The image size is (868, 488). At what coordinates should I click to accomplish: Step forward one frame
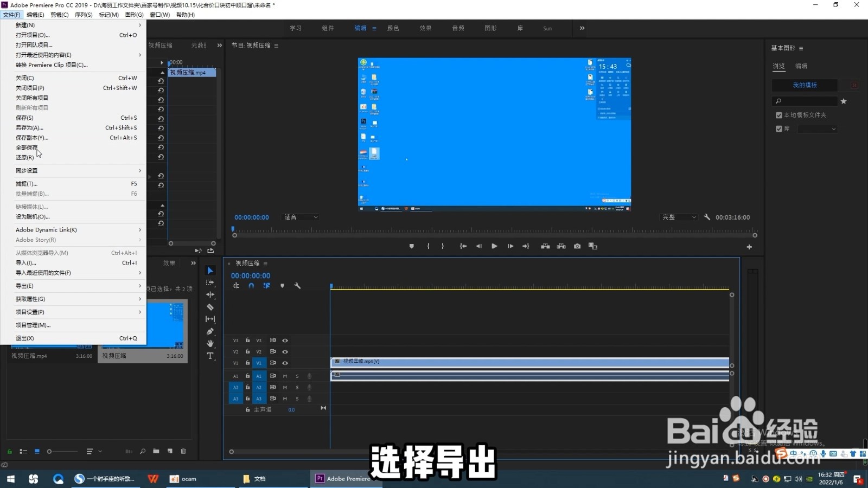click(x=510, y=246)
